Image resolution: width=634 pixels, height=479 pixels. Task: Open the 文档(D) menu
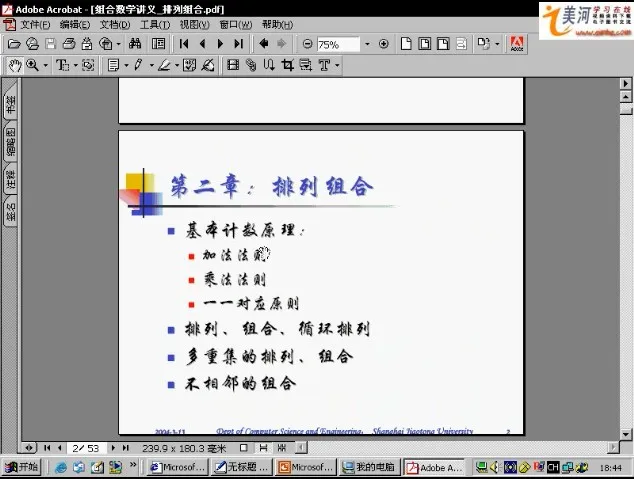pyautogui.click(x=115, y=25)
